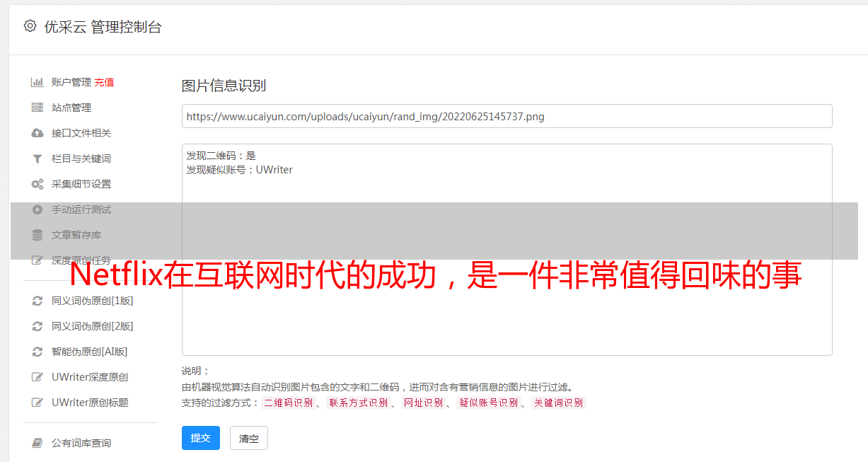Screen dimensions: 868x462
Task: Click the filter funnel icon for 栏目与关键词
Action: [x=37, y=158]
